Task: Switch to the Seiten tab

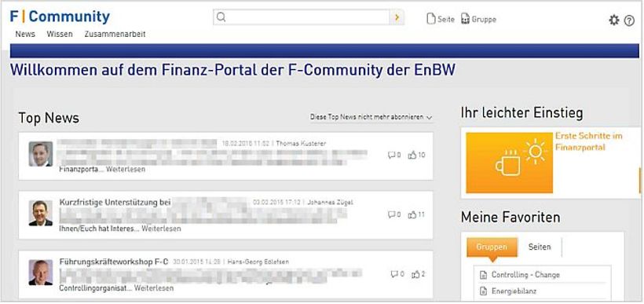Action: pyautogui.click(x=540, y=247)
